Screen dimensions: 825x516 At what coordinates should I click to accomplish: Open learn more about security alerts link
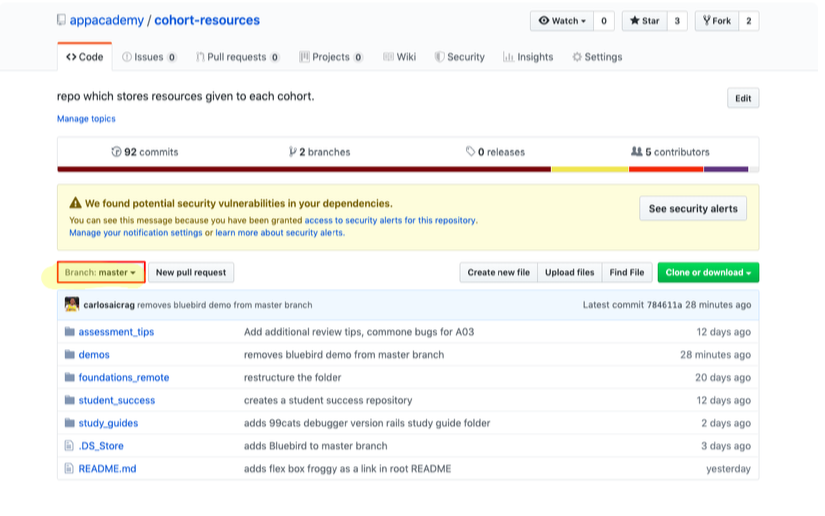click(x=279, y=232)
